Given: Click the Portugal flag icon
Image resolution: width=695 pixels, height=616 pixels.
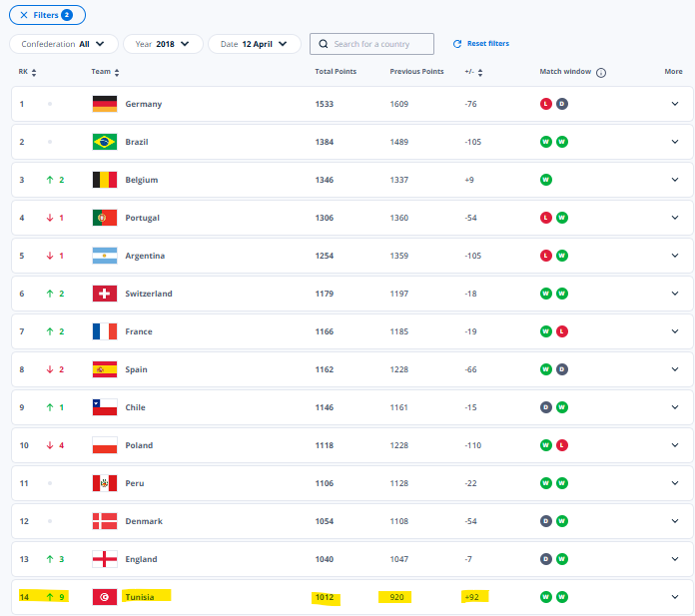Looking at the screenshot, I should (105, 218).
